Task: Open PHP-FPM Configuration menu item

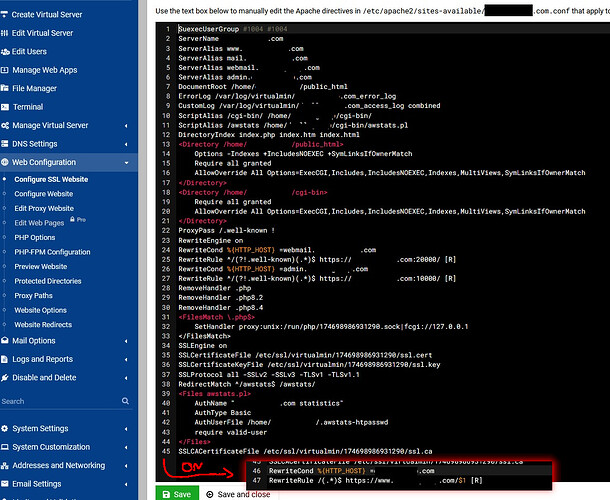Action: [52, 252]
